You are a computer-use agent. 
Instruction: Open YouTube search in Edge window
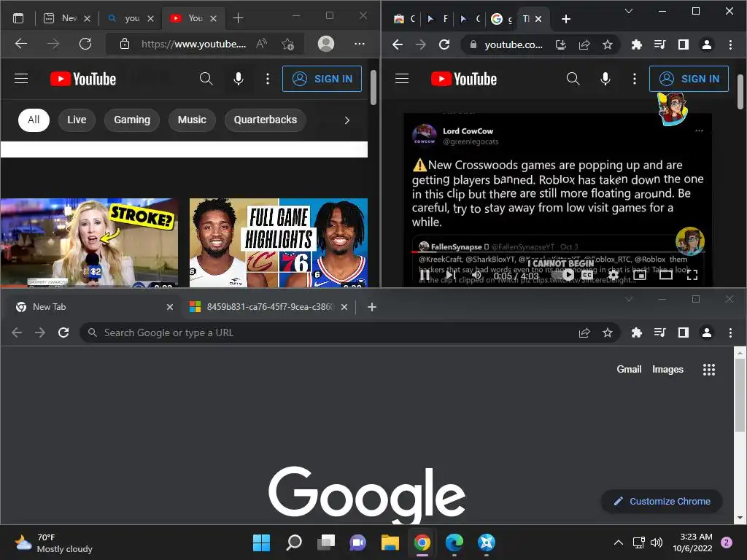click(x=206, y=79)
